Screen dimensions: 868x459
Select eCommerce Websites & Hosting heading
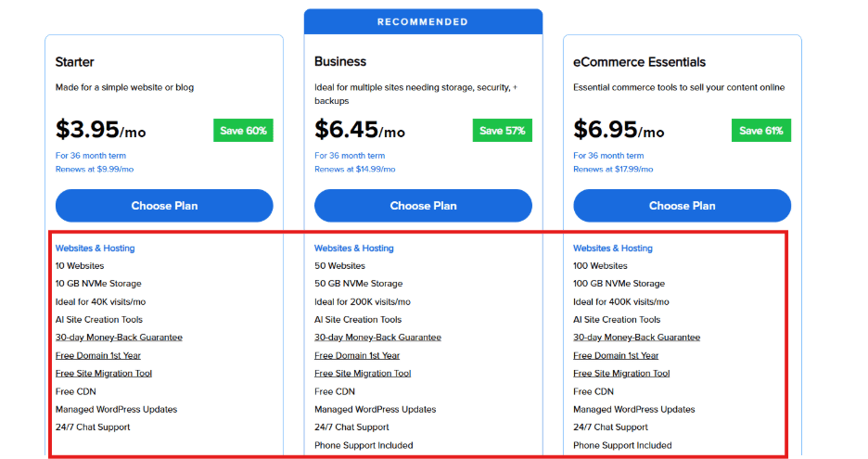tap(613, 249)
